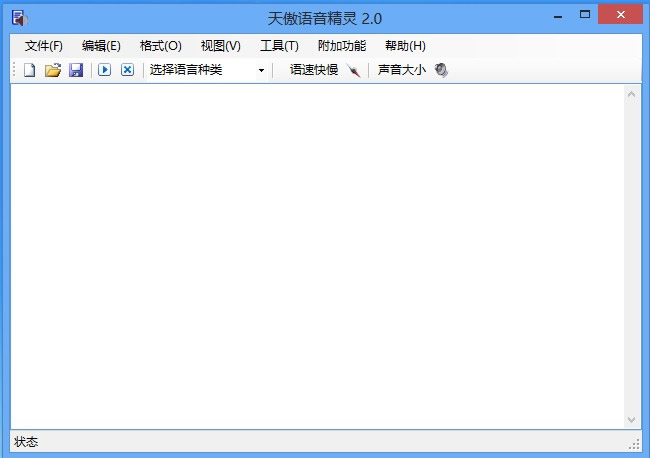Image resolution: width=650 pixels, height=458 pixels.
Task: Create a new blank document icon
Action: (x=29, y=70)
